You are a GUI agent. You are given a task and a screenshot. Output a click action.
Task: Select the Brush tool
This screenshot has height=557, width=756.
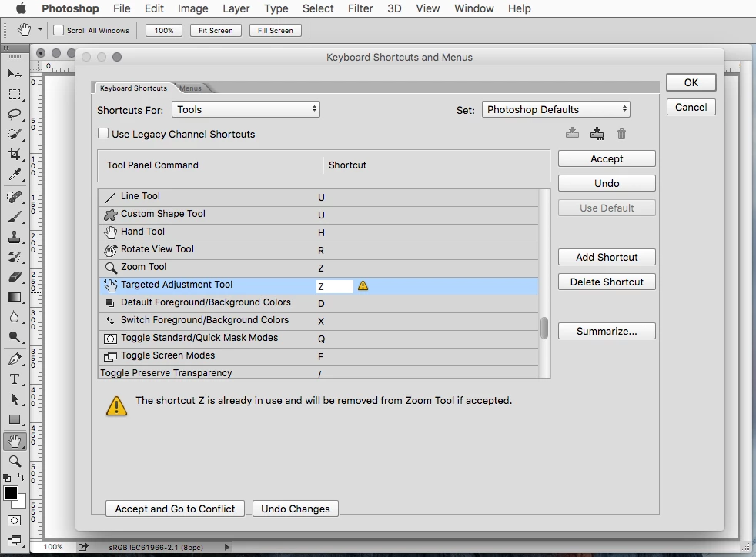15,217
